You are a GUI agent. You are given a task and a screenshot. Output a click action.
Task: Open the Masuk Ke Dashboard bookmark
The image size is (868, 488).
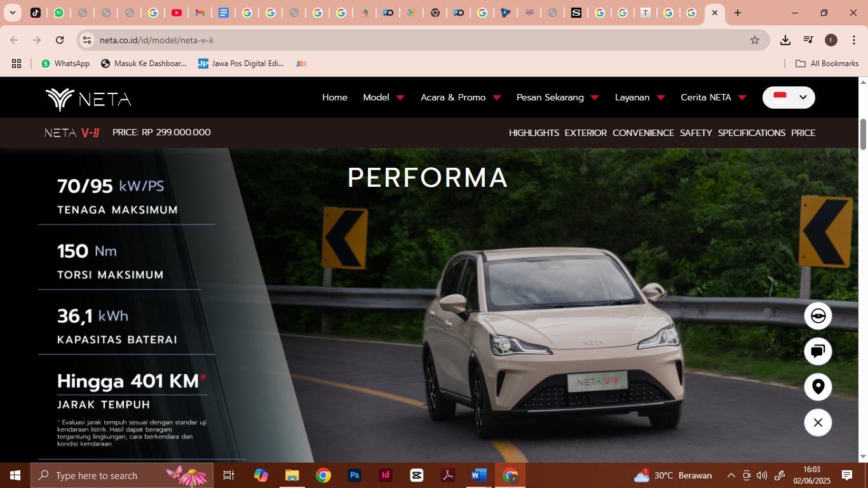point(144,64)
